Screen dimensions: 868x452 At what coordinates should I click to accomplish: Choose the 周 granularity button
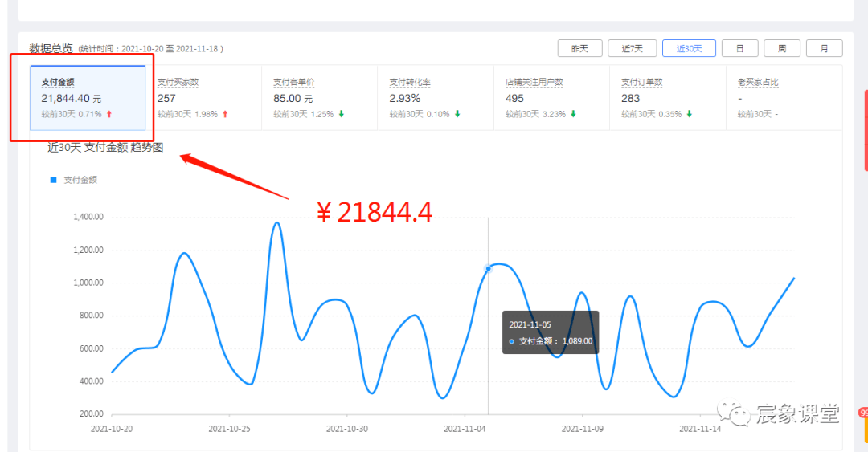[782, 49]
